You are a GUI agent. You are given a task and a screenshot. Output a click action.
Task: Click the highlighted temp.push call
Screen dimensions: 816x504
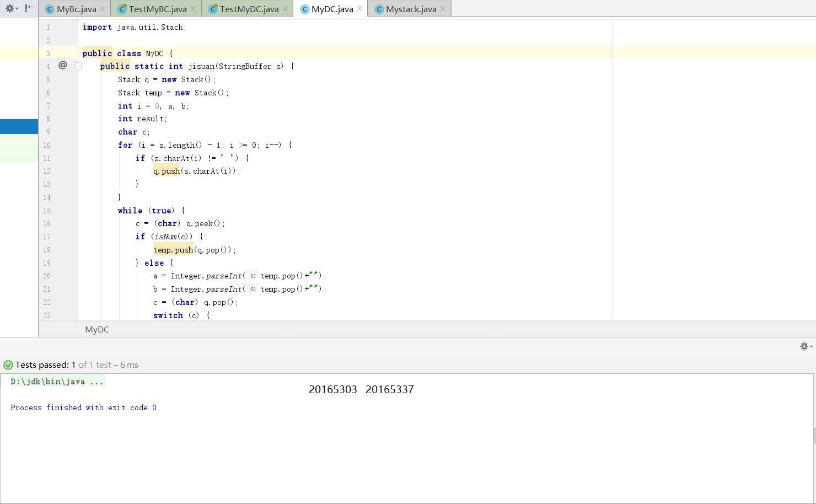173,250
